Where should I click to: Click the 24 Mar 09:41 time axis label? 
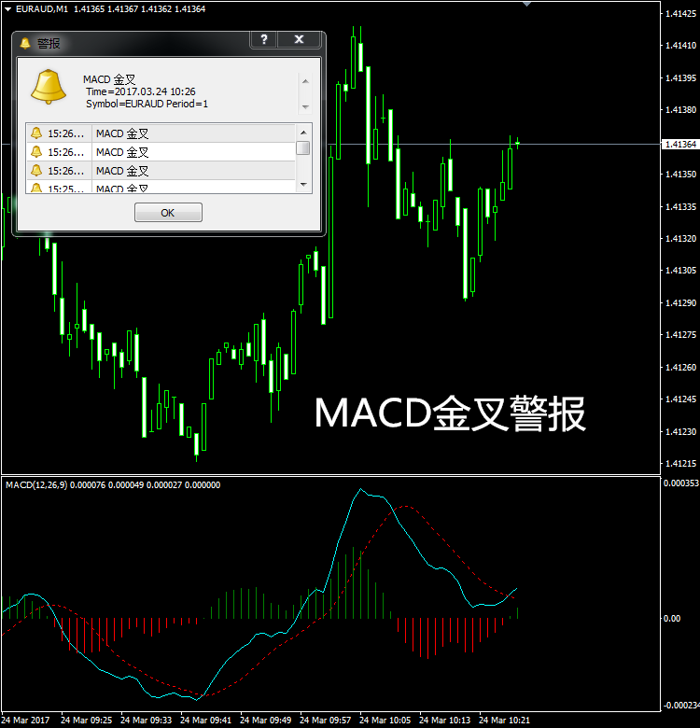pos(205,721)
